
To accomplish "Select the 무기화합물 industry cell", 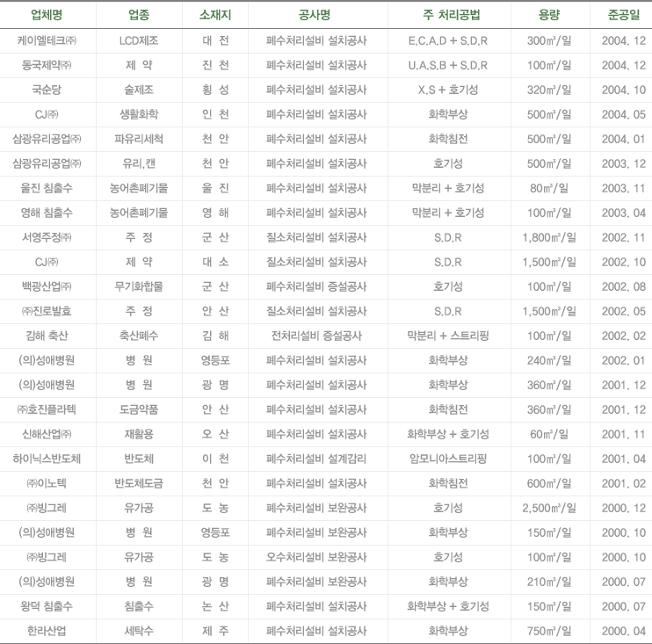I will 139,286.
